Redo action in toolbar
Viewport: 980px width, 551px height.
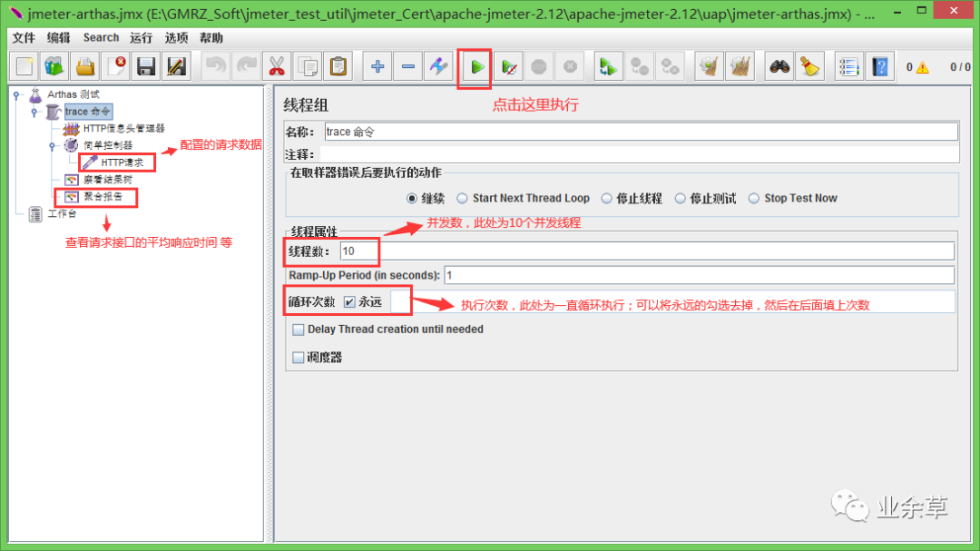246,66
